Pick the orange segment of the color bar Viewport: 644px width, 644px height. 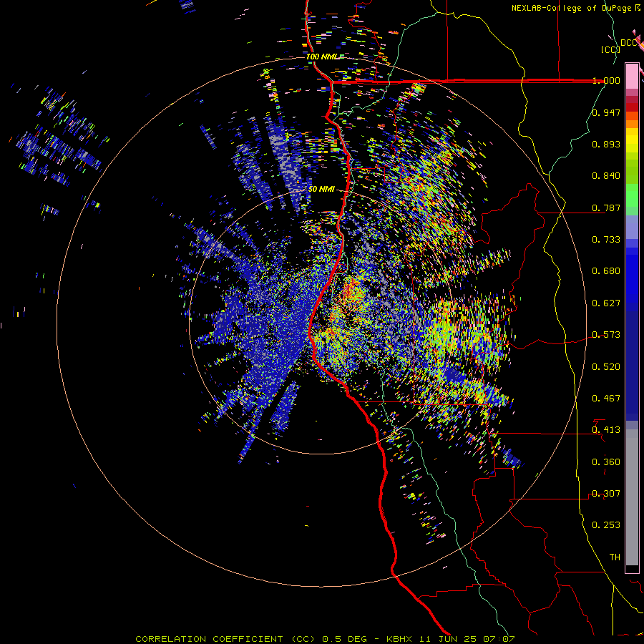tap(632, 124)
